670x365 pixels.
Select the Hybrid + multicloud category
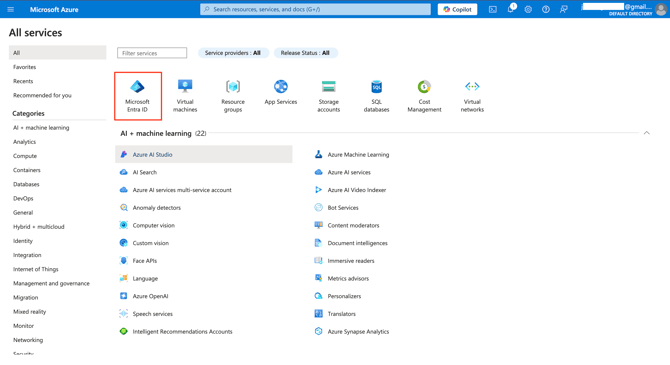click(x=38, y=227)
